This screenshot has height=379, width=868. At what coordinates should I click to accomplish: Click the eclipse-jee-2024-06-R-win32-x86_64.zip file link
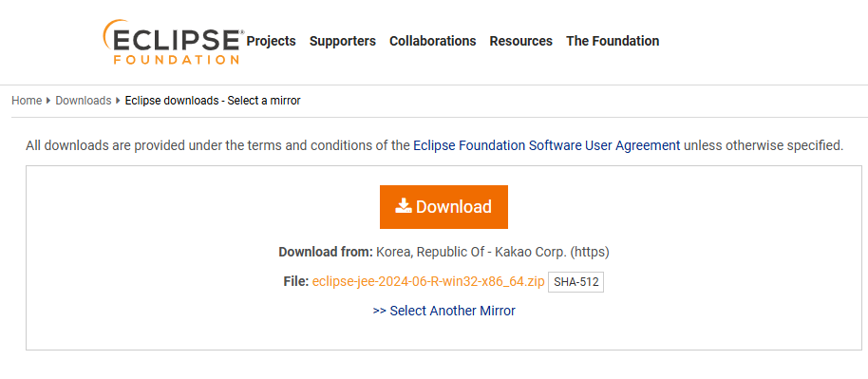click(428, 281)
